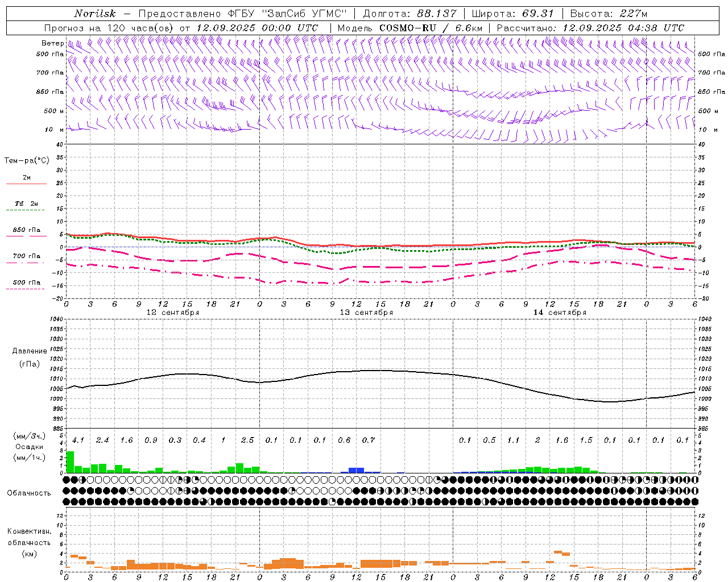
Task: Click the Высота: 227м header field
Action: 609,14
